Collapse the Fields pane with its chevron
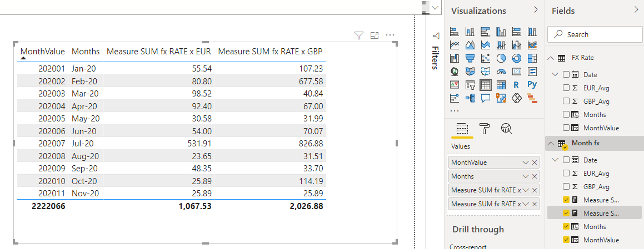Viewport: 644px width, 249px height. click(637, 10)
